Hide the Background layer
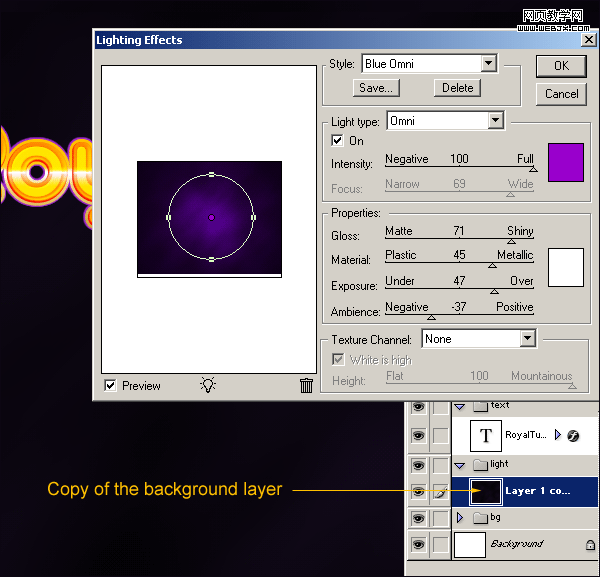 click(x=418, y=544)
